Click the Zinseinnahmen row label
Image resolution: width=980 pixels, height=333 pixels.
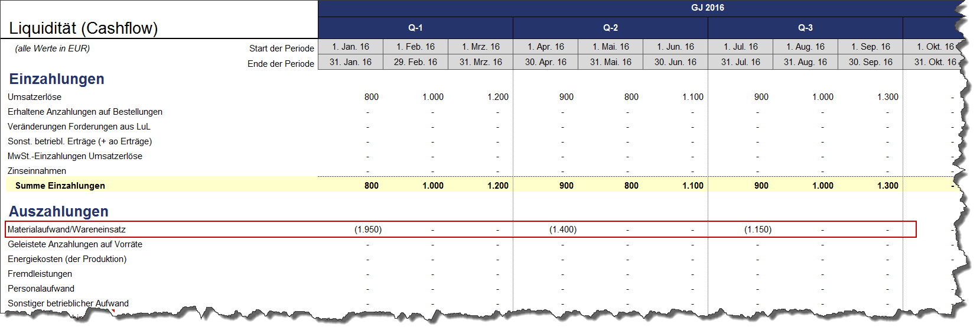(x=37, y=171)
